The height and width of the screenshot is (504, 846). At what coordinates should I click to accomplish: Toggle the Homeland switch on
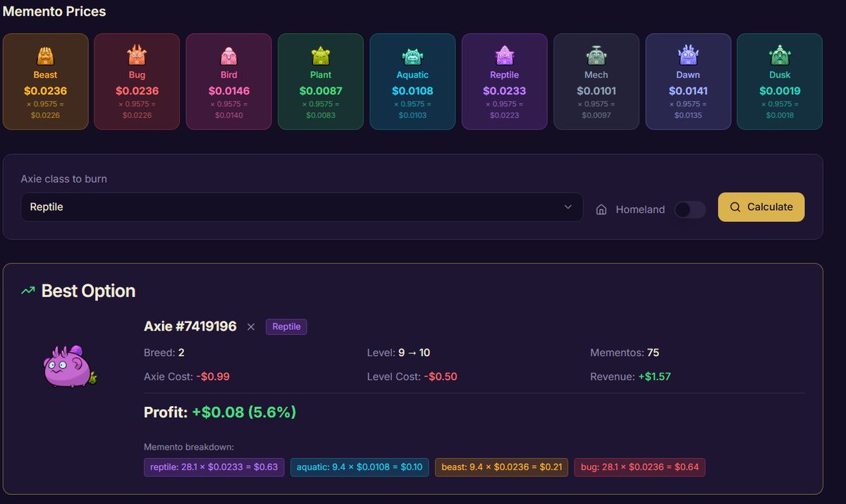tap(690, 209)
